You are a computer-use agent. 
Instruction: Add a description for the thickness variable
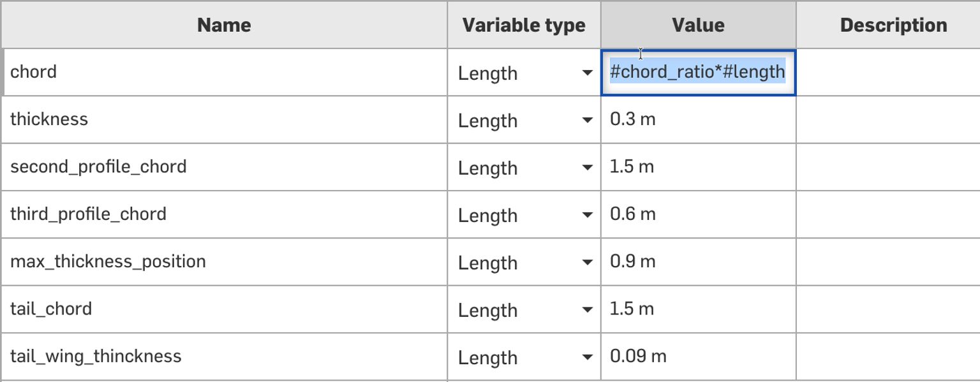pyautogui.click(x=888, y=119)
